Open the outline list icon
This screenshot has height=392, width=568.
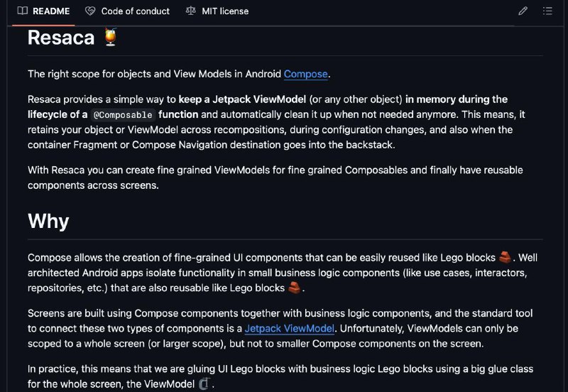(x=547, y=11)
